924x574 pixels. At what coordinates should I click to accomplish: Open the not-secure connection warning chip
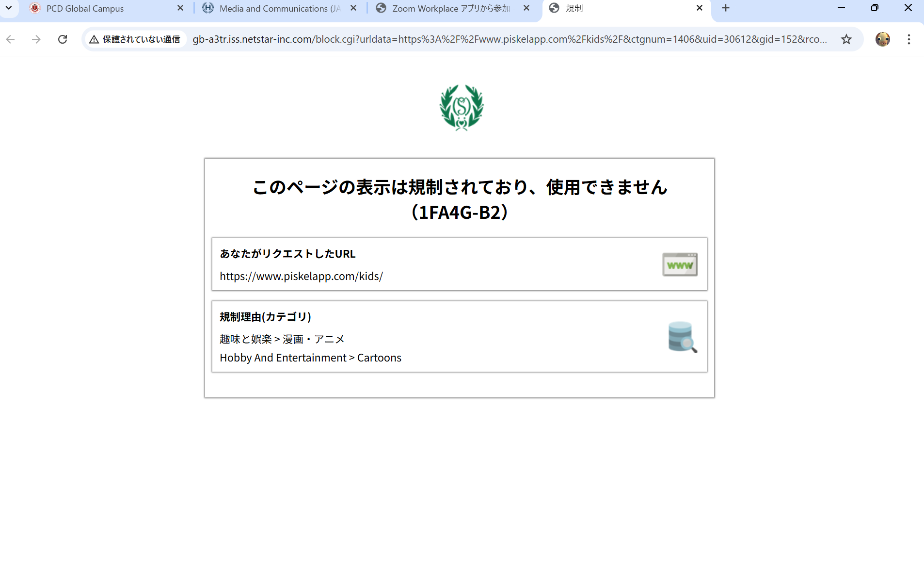(135, 39)
